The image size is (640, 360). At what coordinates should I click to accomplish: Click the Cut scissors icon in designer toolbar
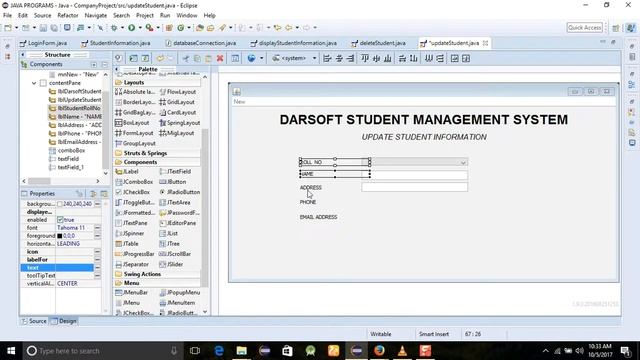pos(186,58)
